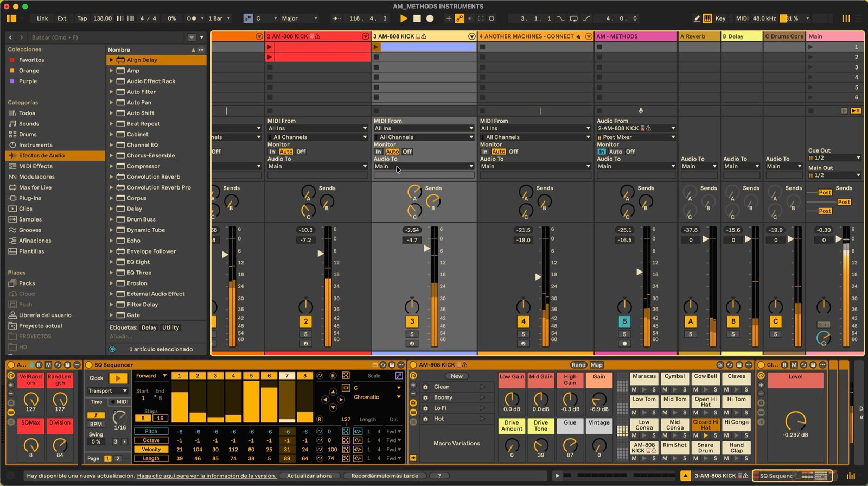This screenshot has height=486, width=868.
Task: Click the browser filter icon beside search
Action: pyautogui.click(x=192, y=37)
